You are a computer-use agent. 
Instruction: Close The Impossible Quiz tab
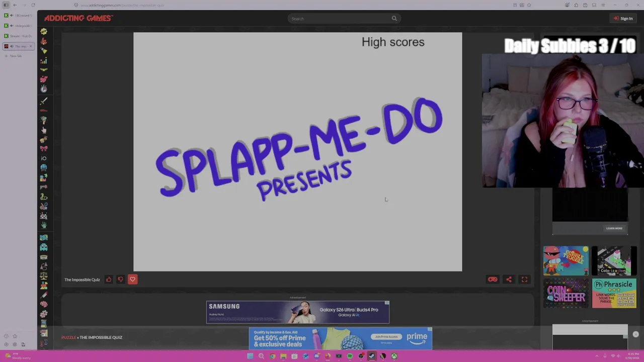(30, 46)
